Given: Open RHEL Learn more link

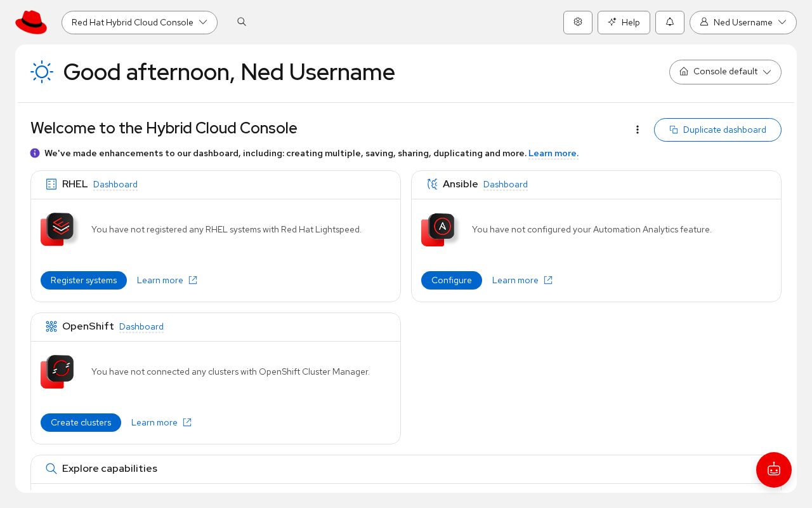Looking at the screenshot, I should 160,280.
